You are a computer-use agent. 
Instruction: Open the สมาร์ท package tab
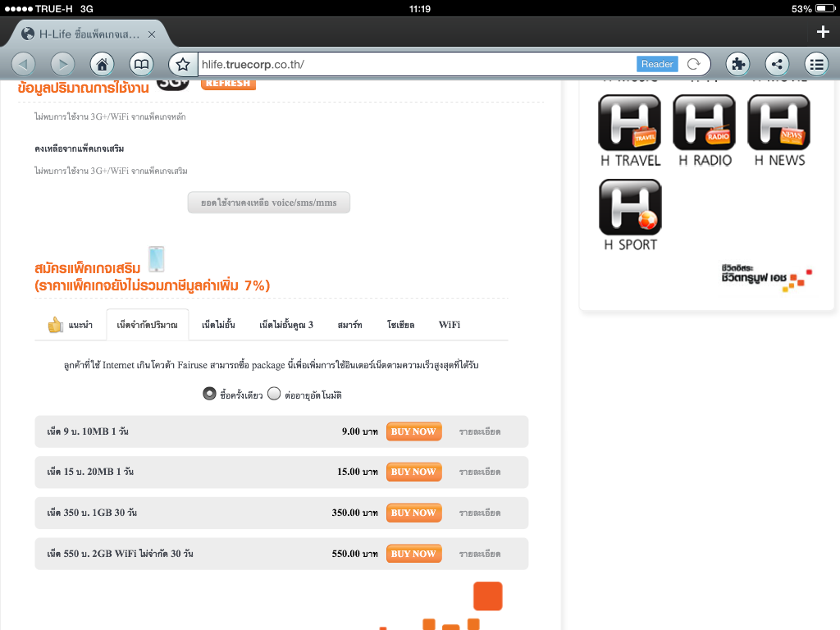(x=349, y=325)
